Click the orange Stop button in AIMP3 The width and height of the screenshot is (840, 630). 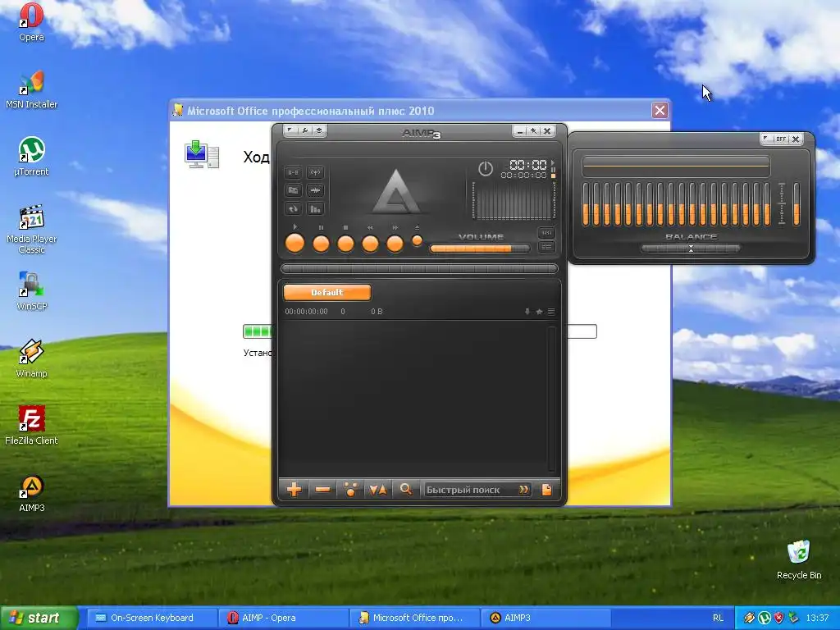(345, 244)
